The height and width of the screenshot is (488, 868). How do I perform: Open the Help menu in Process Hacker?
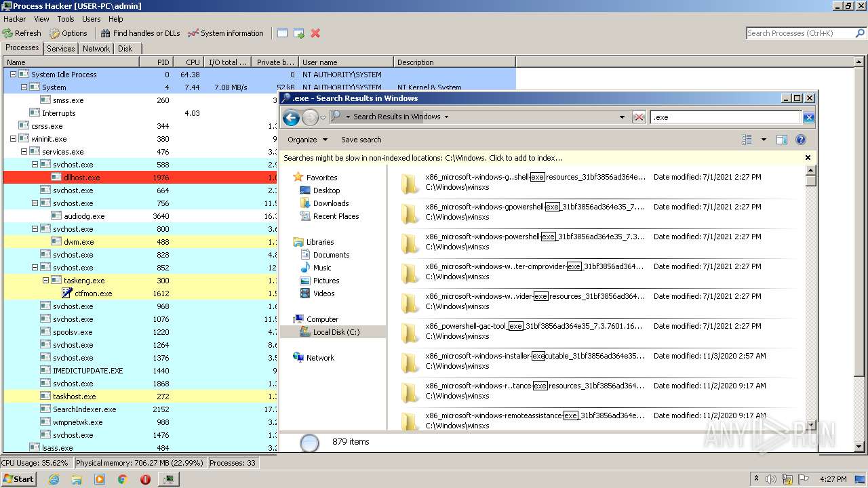(x=116, y=19)
